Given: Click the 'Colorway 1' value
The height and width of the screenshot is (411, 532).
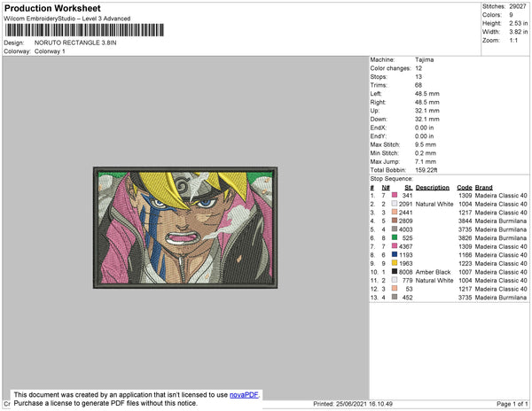Looking at the screenshot, I should (x=50, y=51).
